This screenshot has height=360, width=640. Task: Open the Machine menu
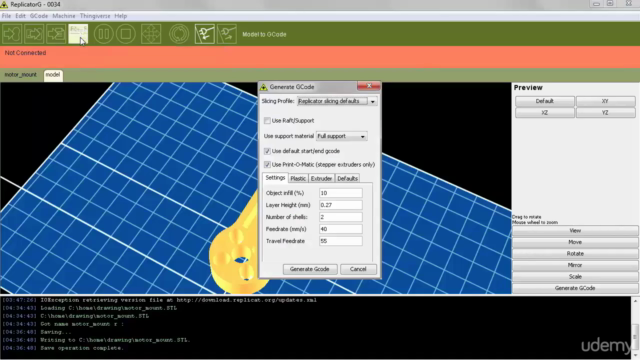pos(64,16)
